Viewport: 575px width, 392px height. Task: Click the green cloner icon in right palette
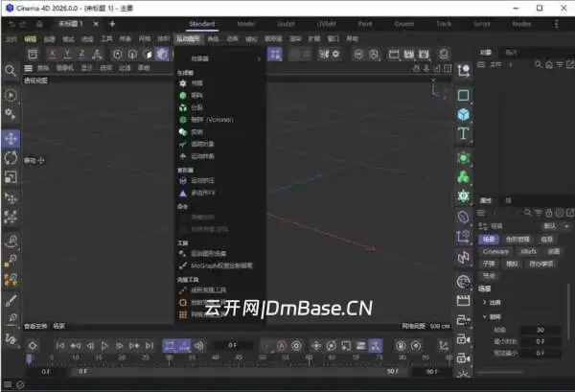pos(463,177)
